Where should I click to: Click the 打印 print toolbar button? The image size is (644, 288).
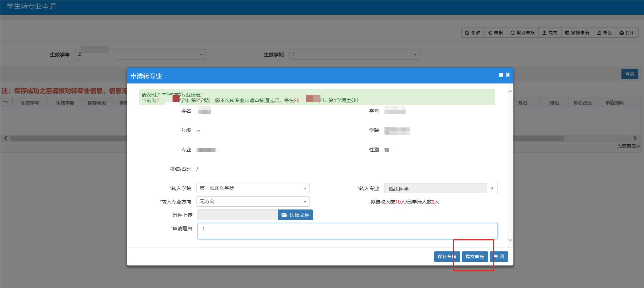pos(627,33)
